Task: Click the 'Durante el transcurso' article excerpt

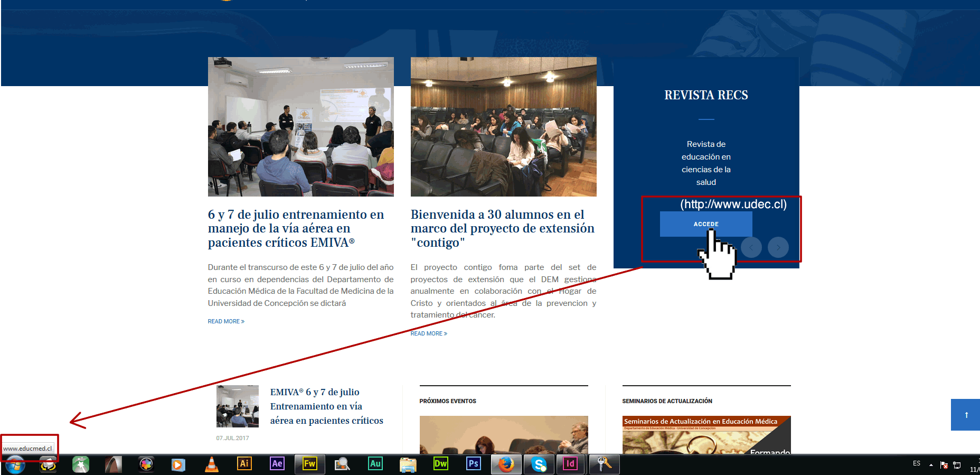Action: 301,285
